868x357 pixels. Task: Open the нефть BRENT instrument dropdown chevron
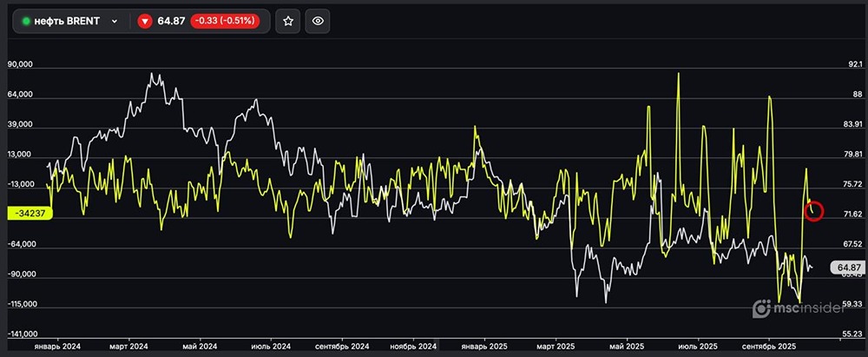[x=114, y=21]
